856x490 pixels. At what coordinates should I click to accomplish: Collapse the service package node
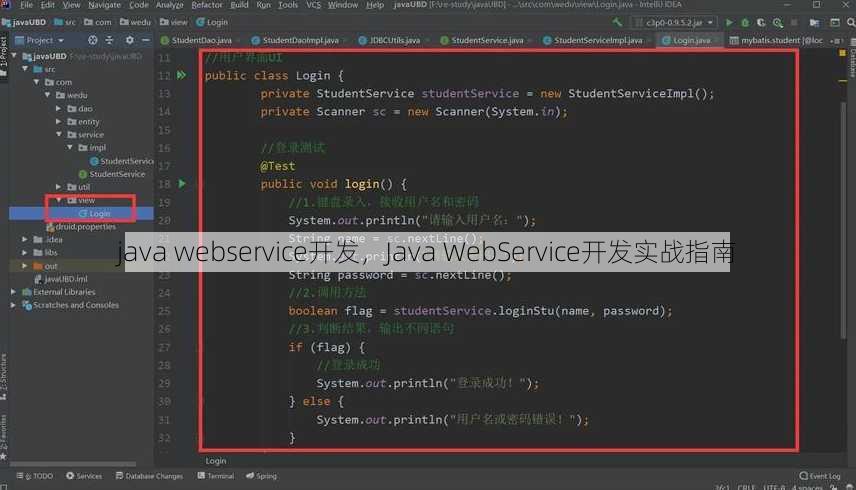coord(58,134)
